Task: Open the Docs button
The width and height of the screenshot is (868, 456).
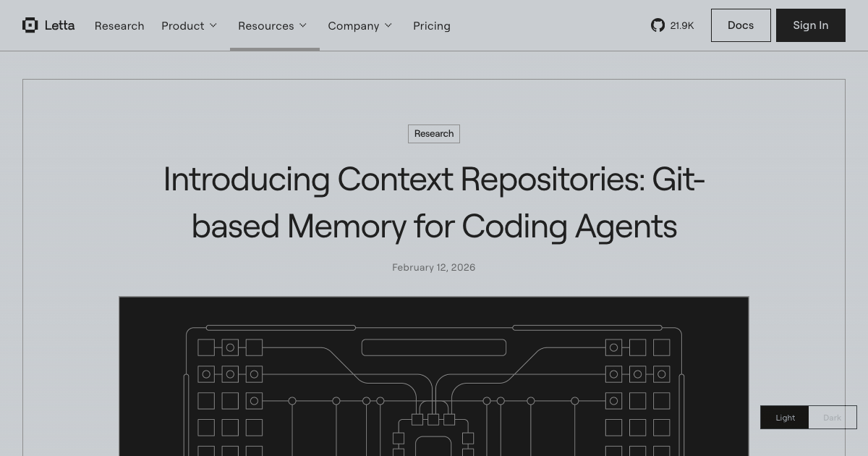Action: 741,25
